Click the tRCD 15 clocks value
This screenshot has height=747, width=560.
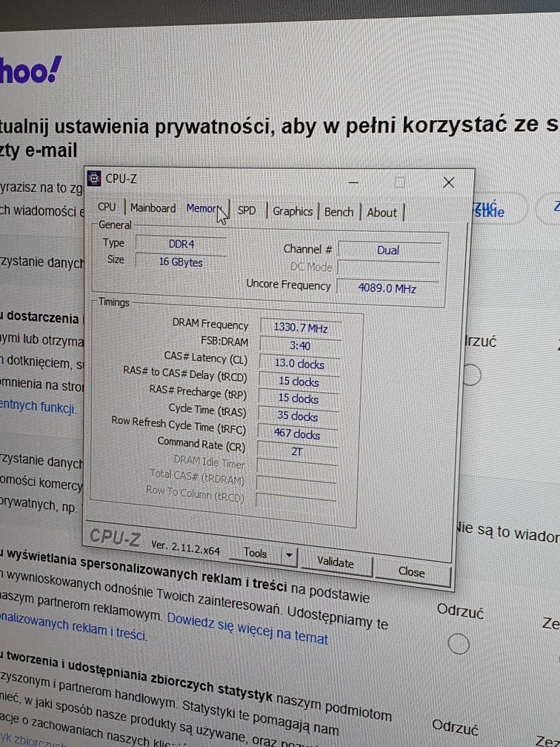coord(299,382)
